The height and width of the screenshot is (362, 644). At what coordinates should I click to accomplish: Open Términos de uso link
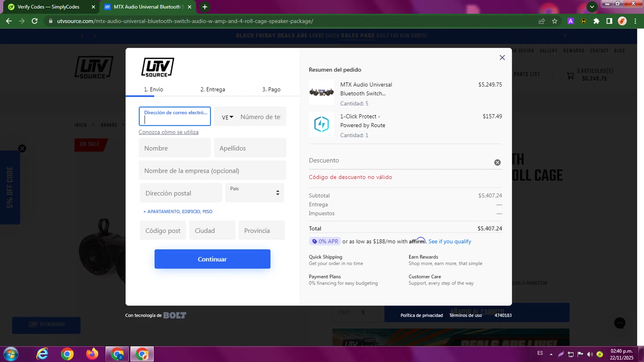point(465,315)
